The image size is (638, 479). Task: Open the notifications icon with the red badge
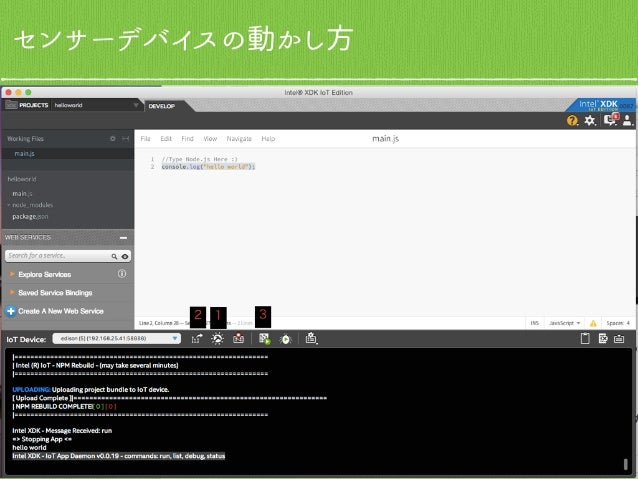[x=611, y=119]
